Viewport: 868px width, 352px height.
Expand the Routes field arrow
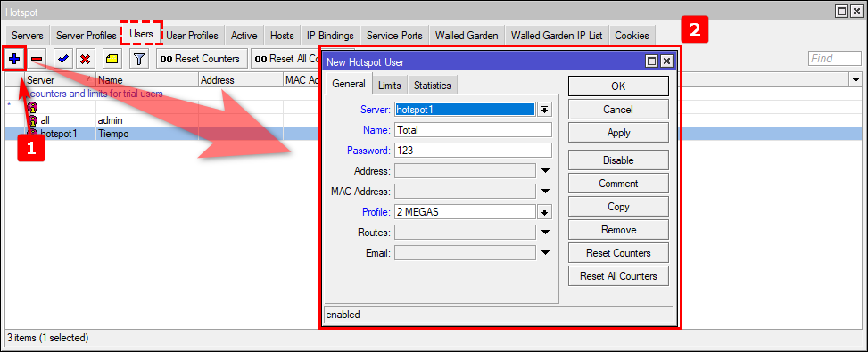(x=545, y=232)
